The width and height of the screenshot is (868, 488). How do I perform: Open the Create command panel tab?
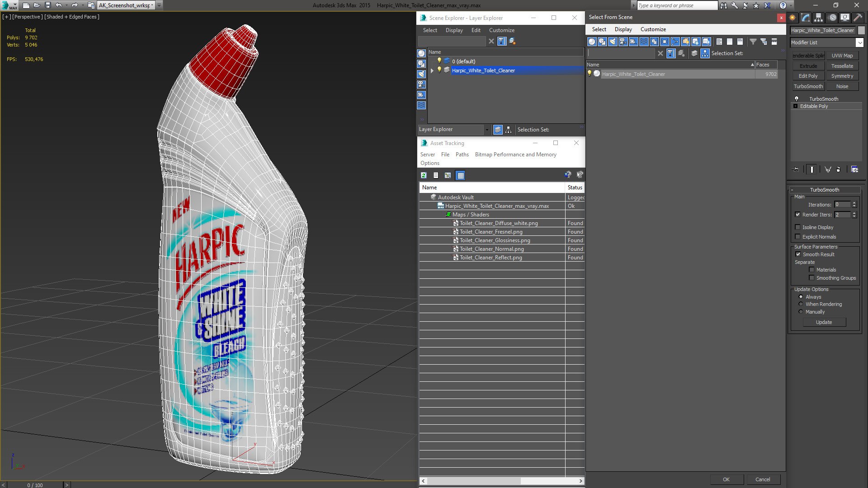[793, 18]
